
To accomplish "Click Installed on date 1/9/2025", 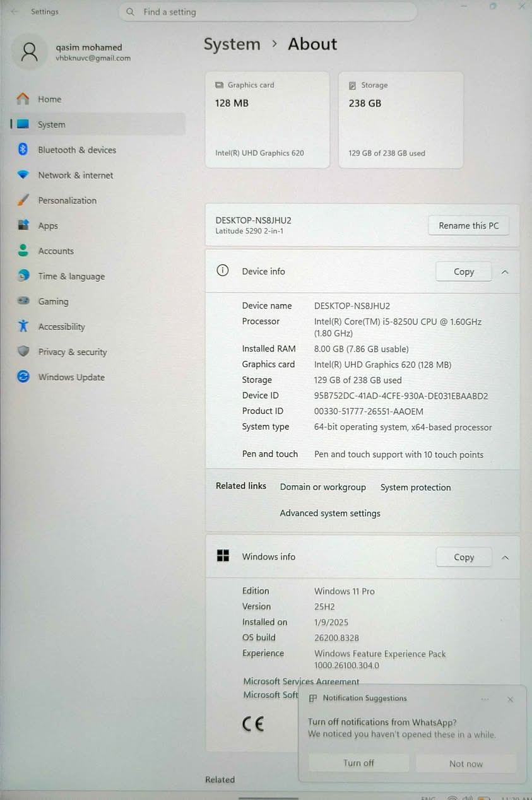I will pyautogui.click(x=331, y=622).
